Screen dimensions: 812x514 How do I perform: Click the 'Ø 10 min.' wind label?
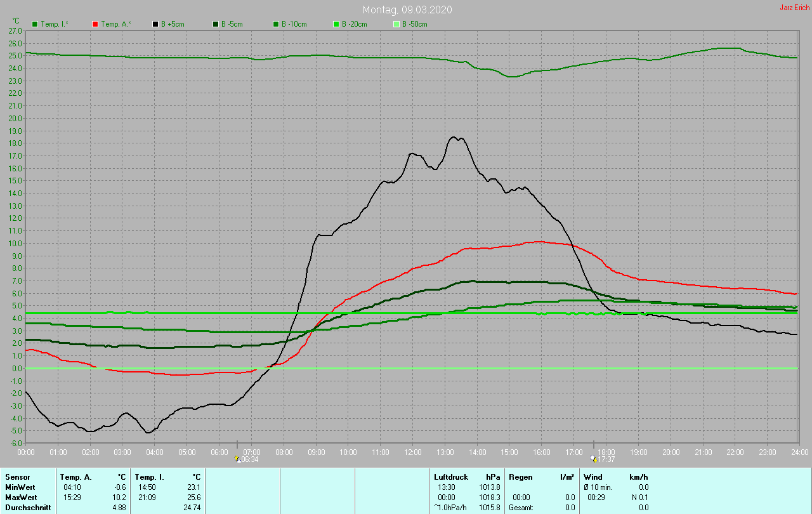tap(598, 487)
